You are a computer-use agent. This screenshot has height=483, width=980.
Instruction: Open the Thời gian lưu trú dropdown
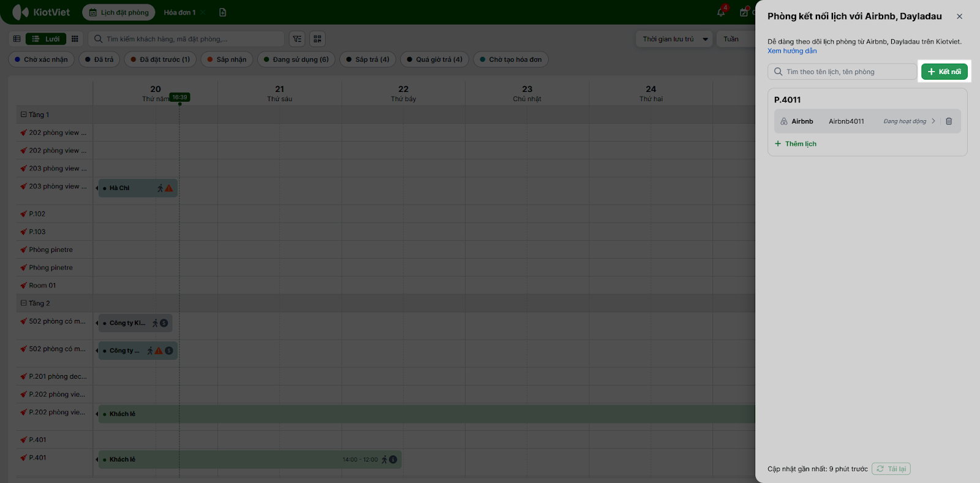click(x=674, y=39)
